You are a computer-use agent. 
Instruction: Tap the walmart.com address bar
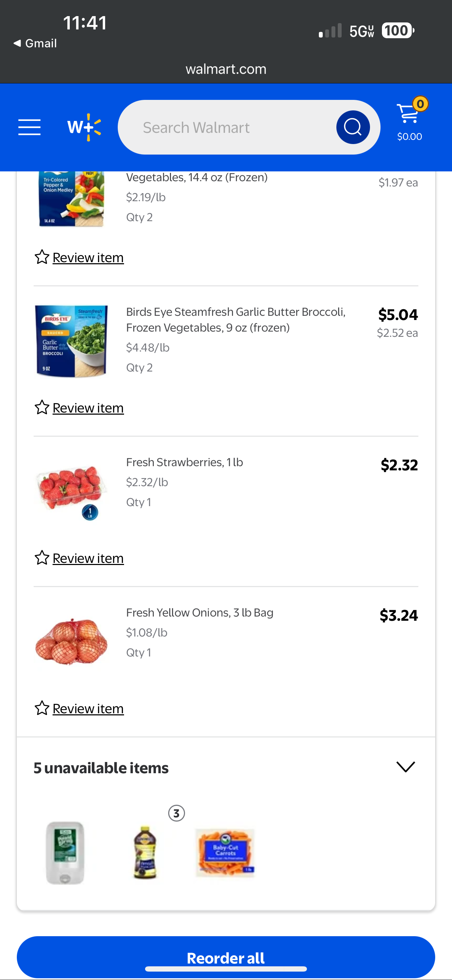(x=226, y=69)
